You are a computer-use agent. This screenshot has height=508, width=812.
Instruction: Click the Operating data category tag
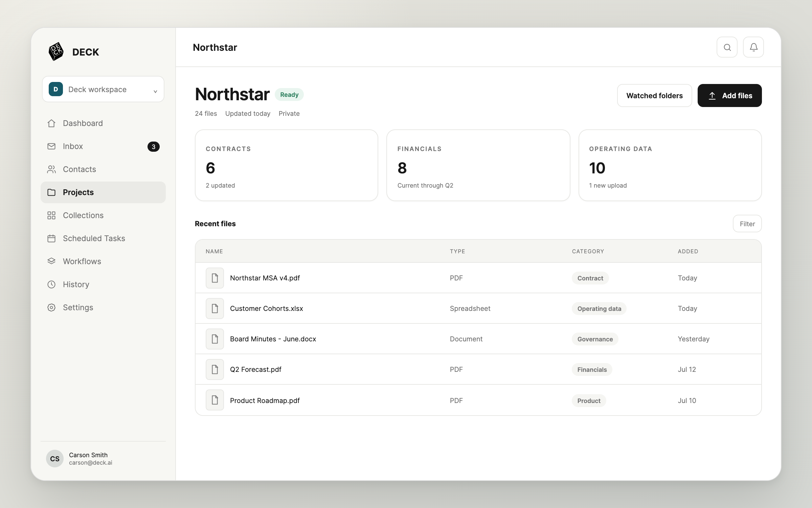coord(599,309)
